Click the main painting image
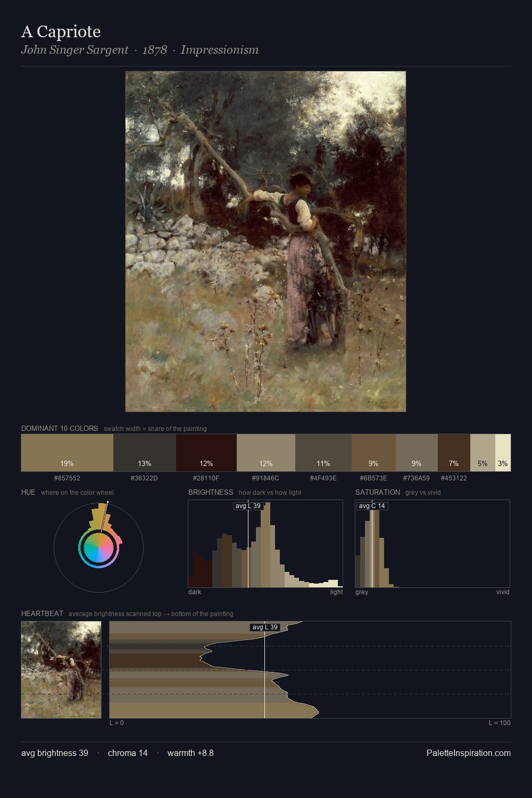The width and height of the screenshot is (532, 798). pyautogui.click(x=265, y=242)
